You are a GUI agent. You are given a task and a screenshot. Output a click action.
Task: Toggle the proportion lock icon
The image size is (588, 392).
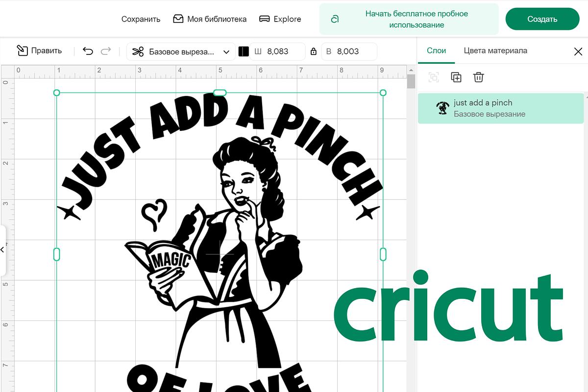pos(314,51)
